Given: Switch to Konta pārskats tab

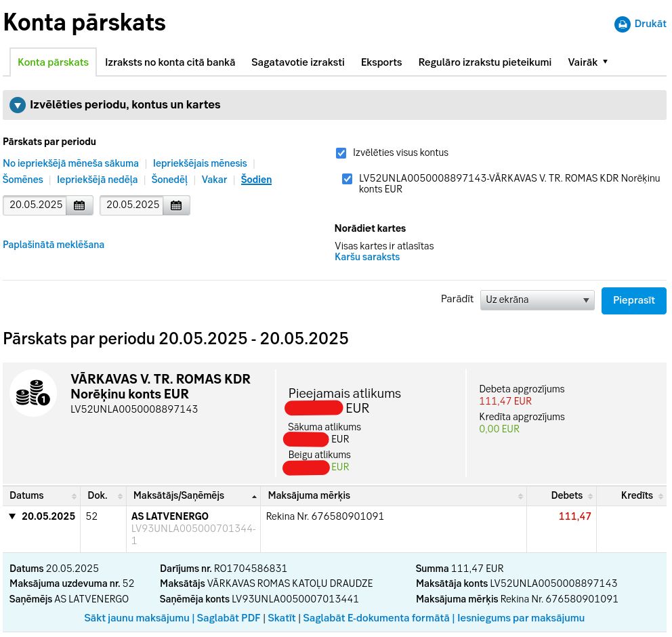Looking at the screenshot, I should pyautogui.click(x=53, y=62).
